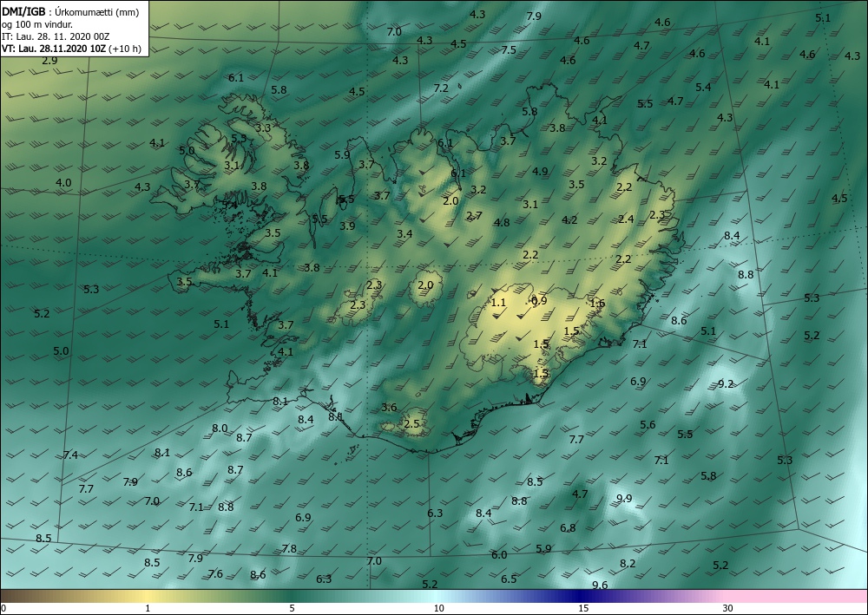Click the color scale label '1'

pyautogui.click(x=148, y=609)
